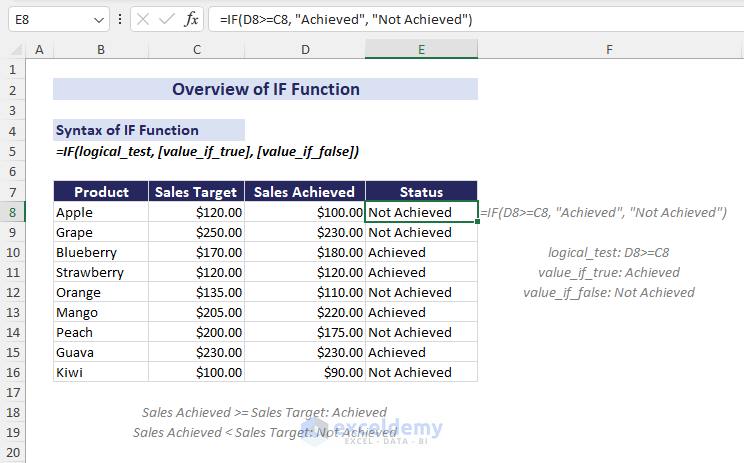Click the $180.00 sales achieved cell
The height and width of the screenshot is (463, 744).
[x=305, y=252]
